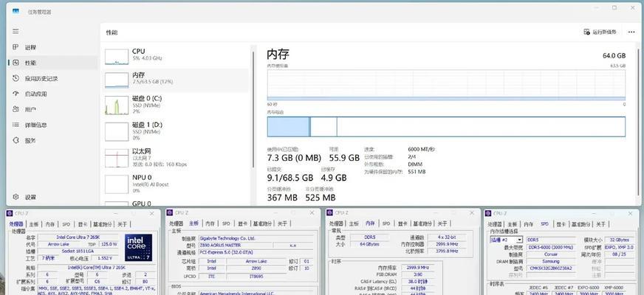
Task: Click the "Z890 AORUS MASTER" model field
Action: 235,245
